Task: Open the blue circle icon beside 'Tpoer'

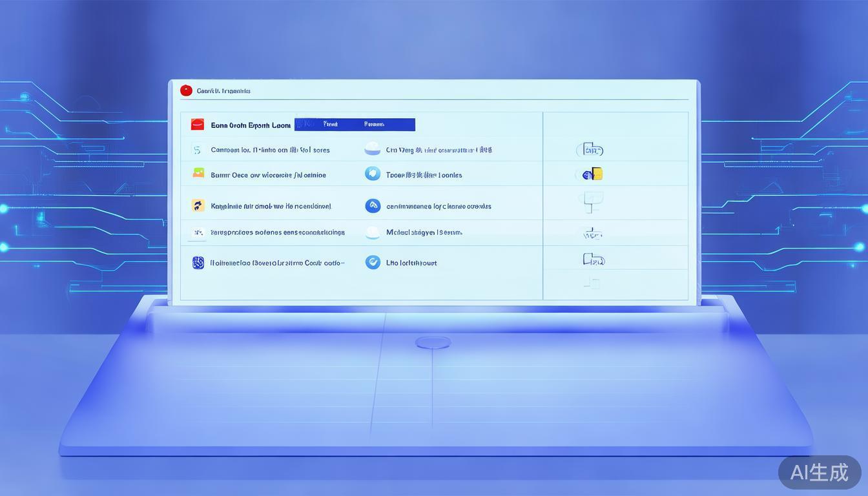Action: (x=373, y=174)
